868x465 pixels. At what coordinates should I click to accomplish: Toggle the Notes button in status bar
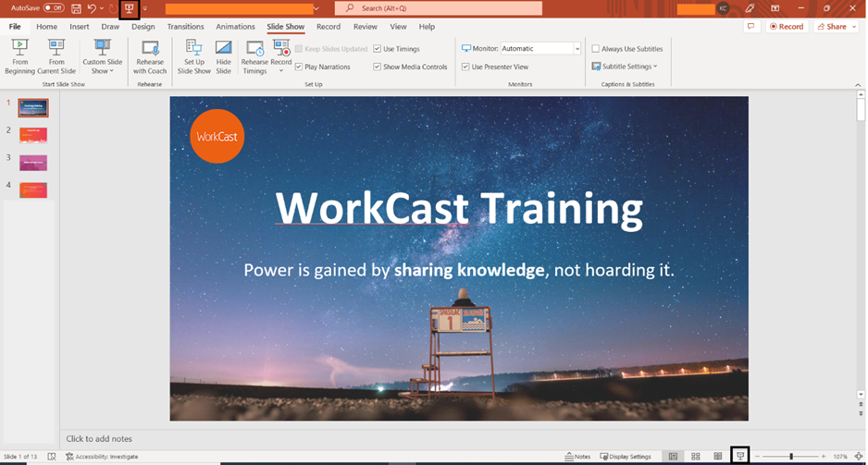tap(577, 457)
